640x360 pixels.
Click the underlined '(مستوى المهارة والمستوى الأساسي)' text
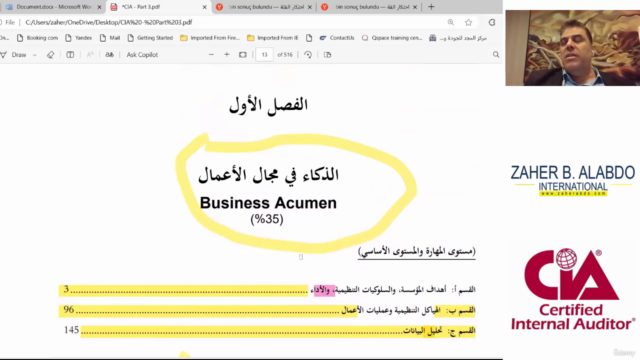(417, 252)
